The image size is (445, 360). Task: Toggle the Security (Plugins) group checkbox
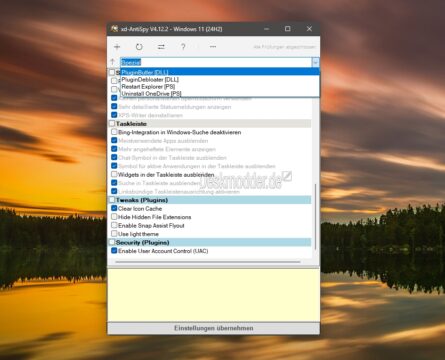pyautogui.click(x=112, y=242)
